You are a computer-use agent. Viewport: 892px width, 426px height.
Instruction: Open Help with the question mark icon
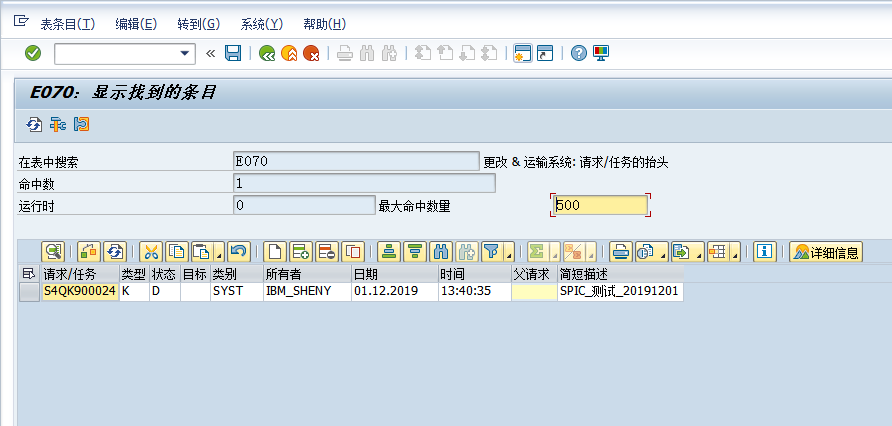click(x=579, y=53)
